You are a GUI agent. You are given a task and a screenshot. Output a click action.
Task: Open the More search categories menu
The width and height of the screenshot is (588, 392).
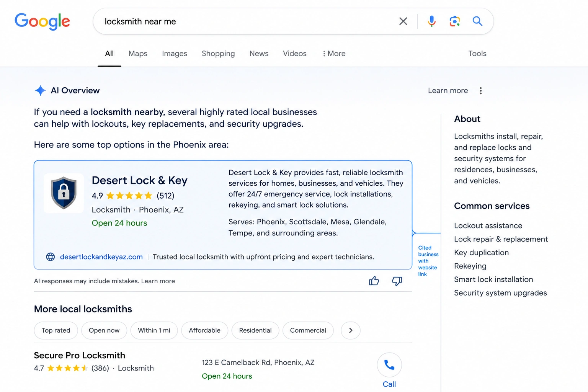(334, 54)
